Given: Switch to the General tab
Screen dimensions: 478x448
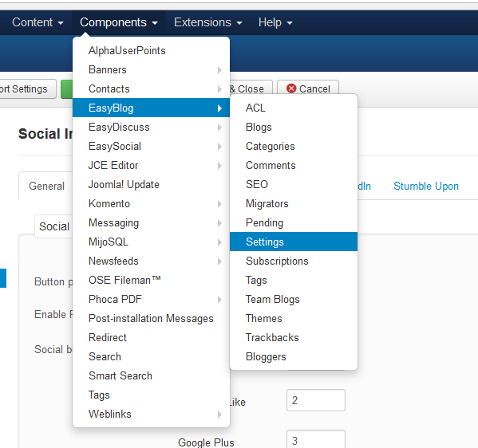Looking at the screenshot, I should (46, 186).
